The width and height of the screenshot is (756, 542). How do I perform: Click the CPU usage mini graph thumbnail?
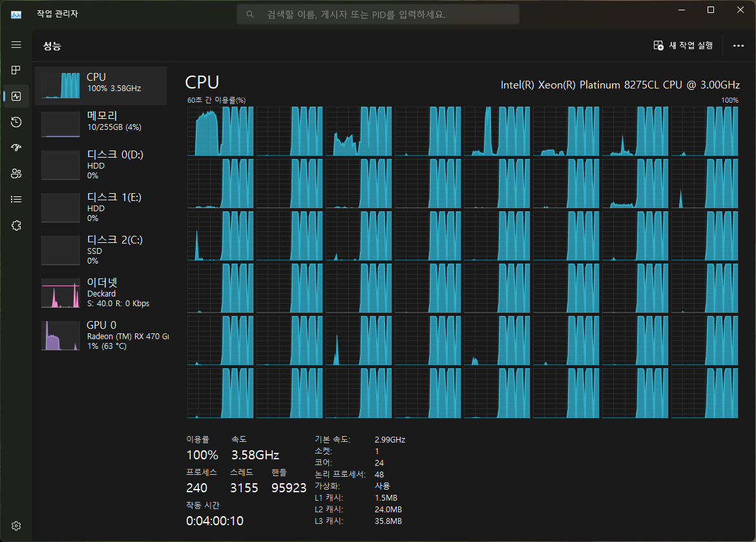point(61,86)
